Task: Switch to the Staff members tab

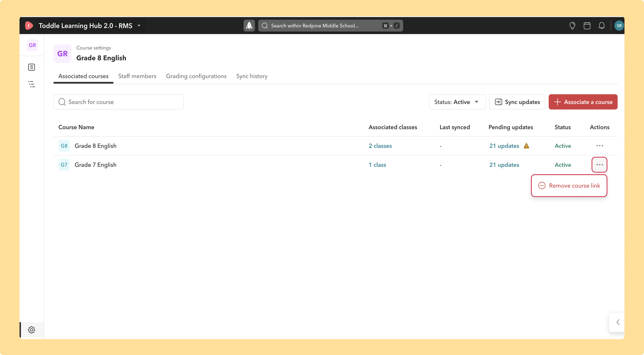Action: pyautogui.click(x=137, y=76)
